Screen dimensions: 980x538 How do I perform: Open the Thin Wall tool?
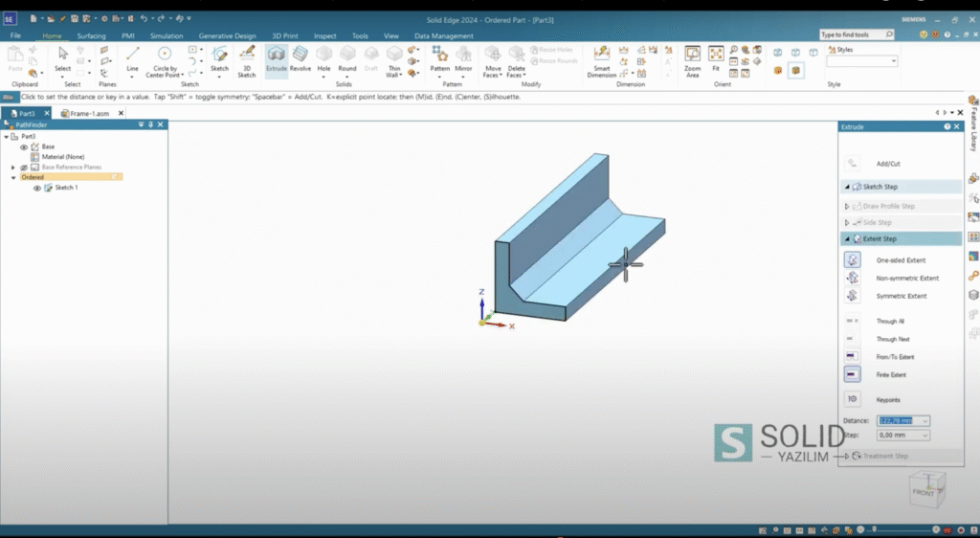pos(393,60)
